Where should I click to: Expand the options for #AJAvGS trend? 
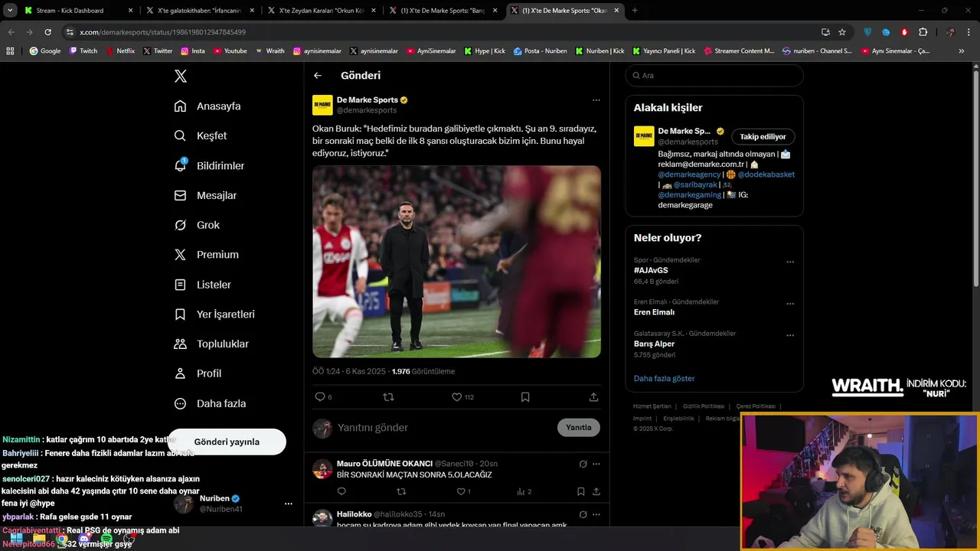tap(790, 262)
